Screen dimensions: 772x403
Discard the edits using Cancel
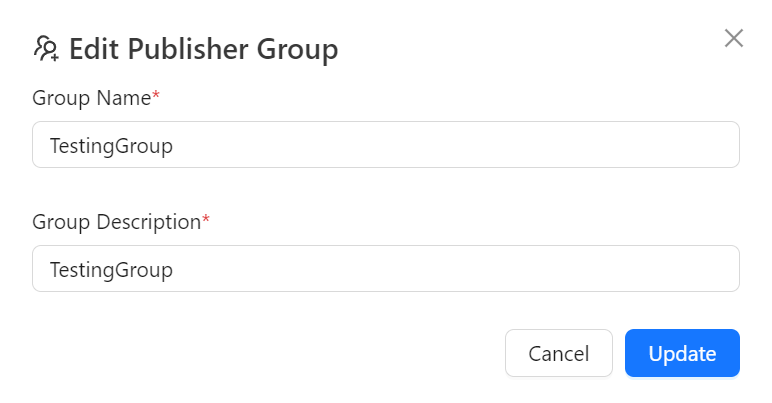pos(558,353)
